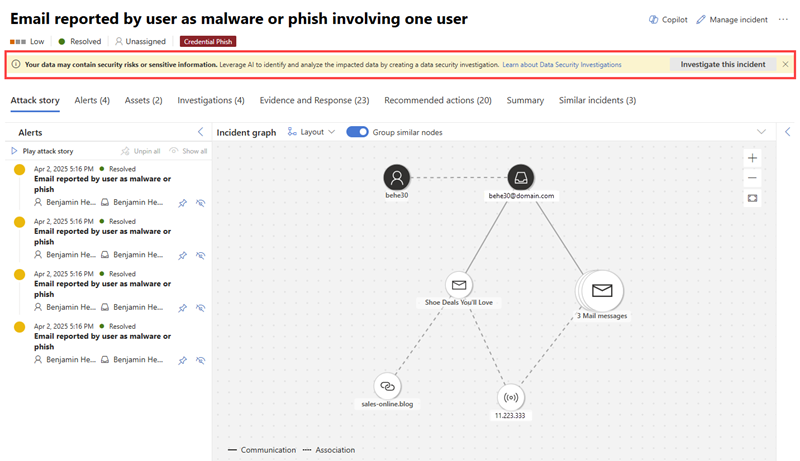Open the more options ellipsis menu
This screenshot has height=461, width=800.
pos(783,19)
